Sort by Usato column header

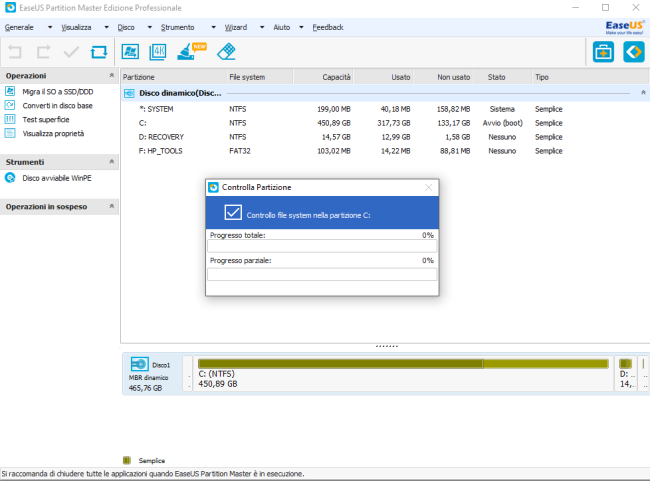point(383,77)
